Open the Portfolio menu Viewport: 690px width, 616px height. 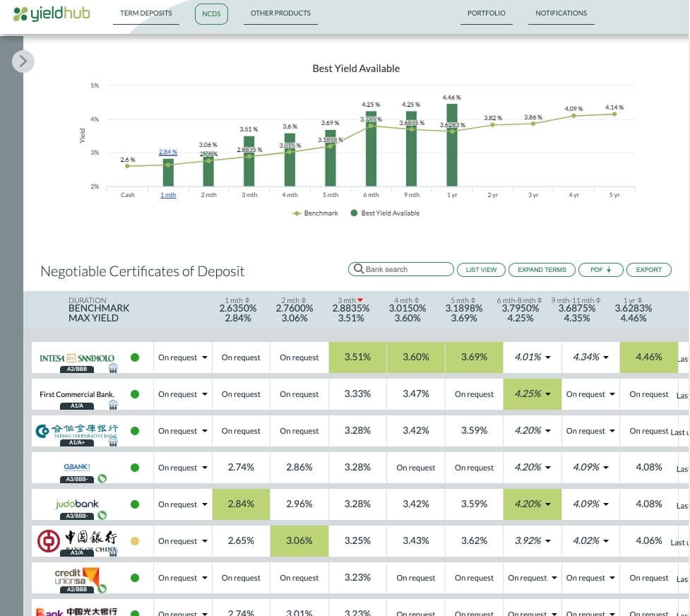coord(486,13)
